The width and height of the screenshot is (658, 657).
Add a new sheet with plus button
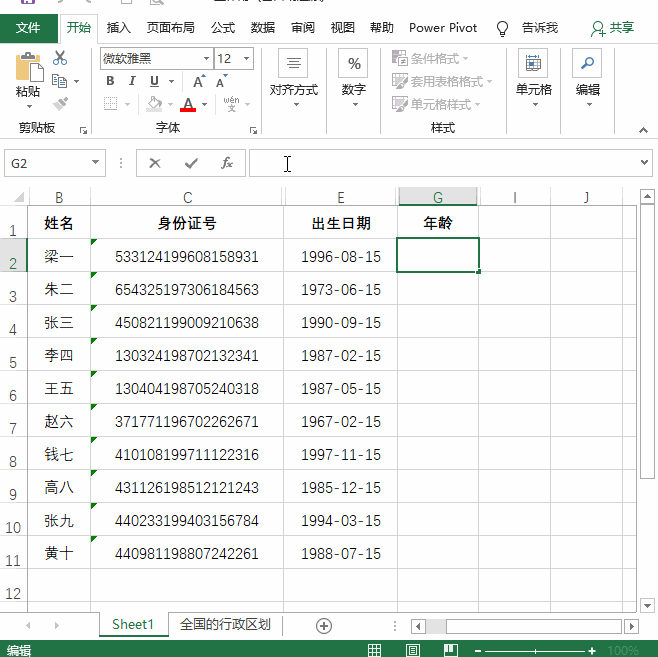tap(324, 626)
